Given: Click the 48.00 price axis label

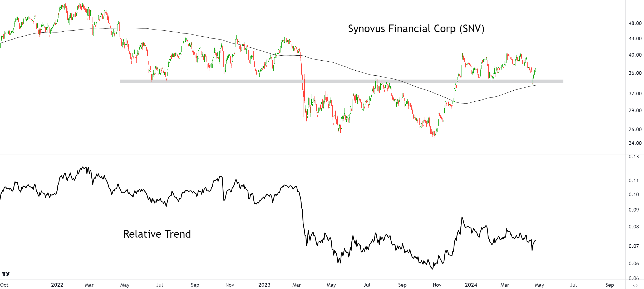Looking at the screenshot, I should tap(635, 23).
